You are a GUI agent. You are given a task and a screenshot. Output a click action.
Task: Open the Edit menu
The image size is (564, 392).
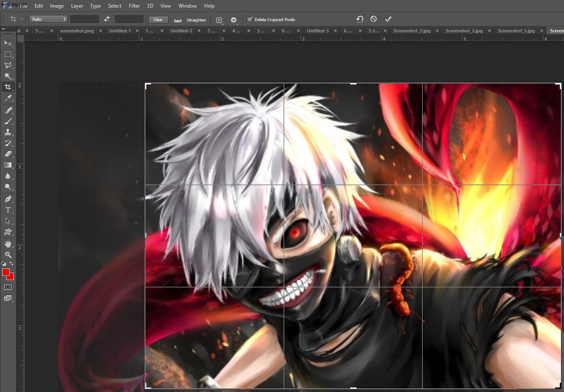[x=39, y=6]
